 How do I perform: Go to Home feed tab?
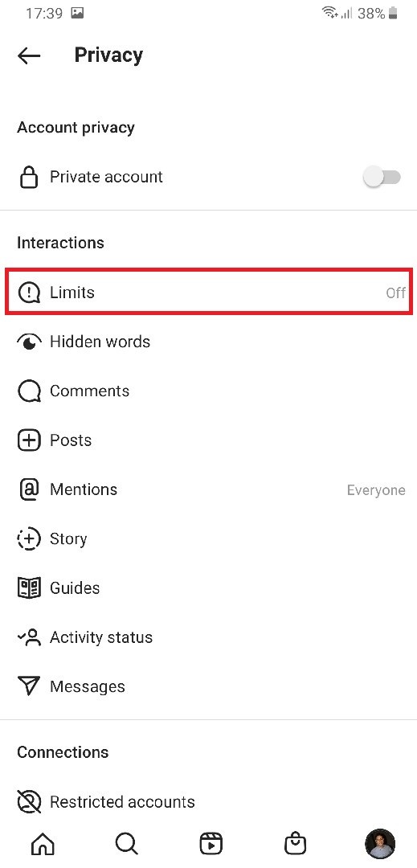click(x=43, y=844)
